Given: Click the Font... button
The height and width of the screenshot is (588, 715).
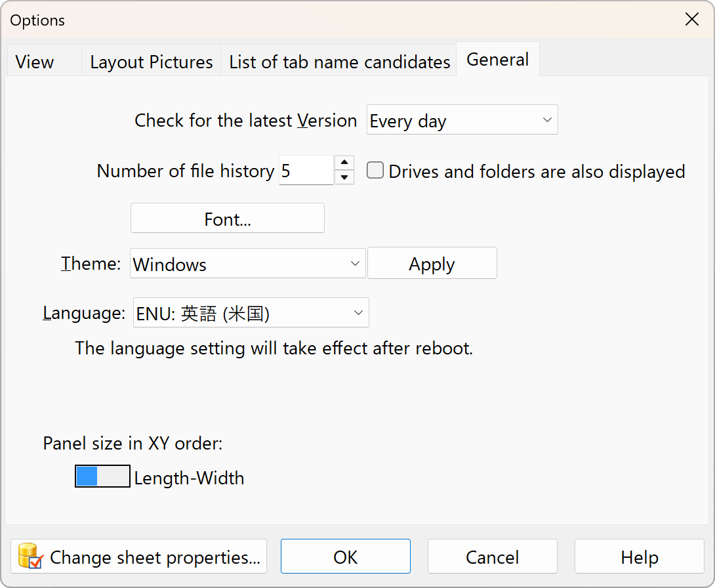Looking at the screenshot, I should click(x=227, y=219).
